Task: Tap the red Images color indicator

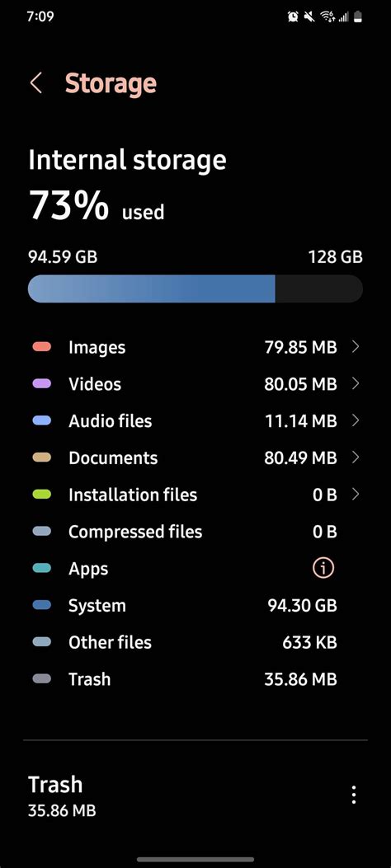Action: click(x=42, y=347)
